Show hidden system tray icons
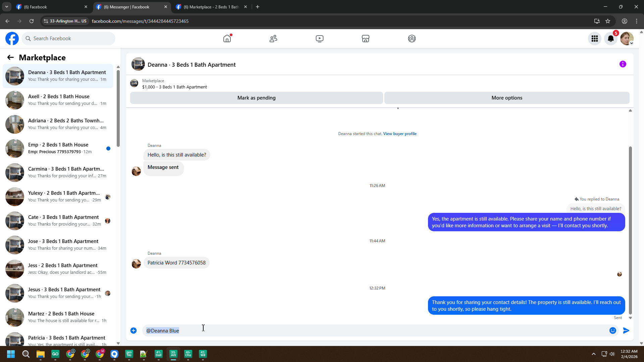The height and width of the screenshot is (362, 644). (x=593, y=354)
